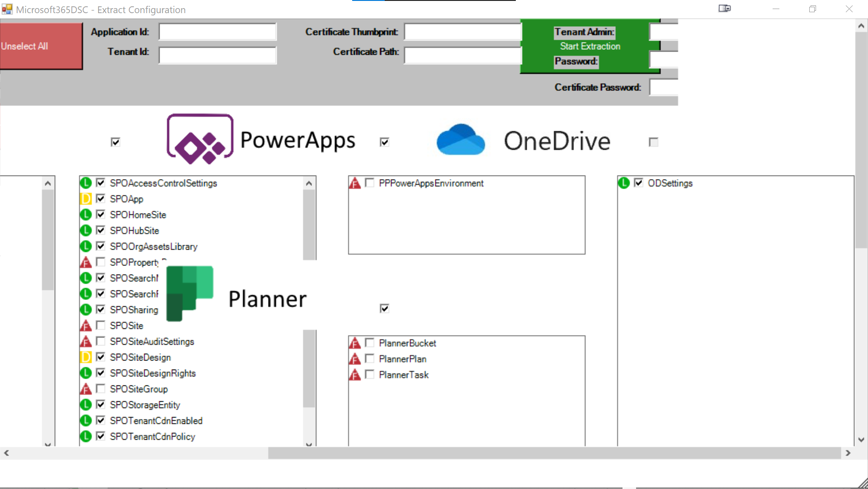868x489 pixels.
Task: Focus the Application Id input field
Action: point(217,32)
